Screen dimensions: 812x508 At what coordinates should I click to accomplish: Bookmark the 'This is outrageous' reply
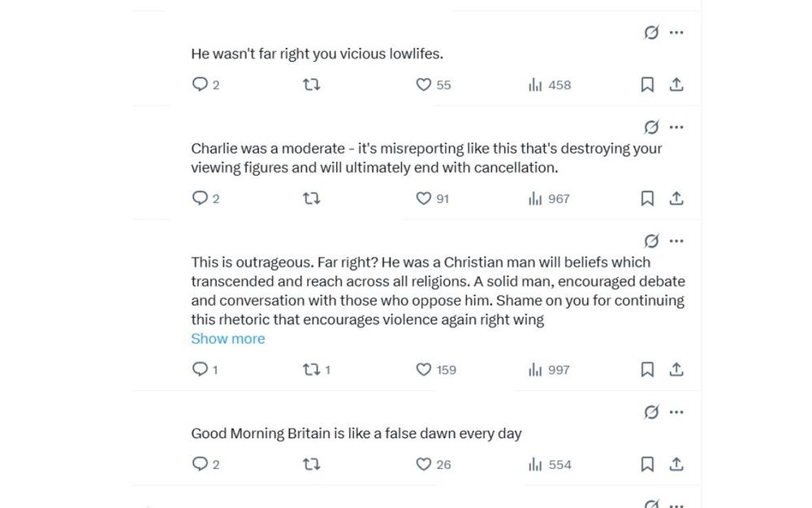coord(647,369)
